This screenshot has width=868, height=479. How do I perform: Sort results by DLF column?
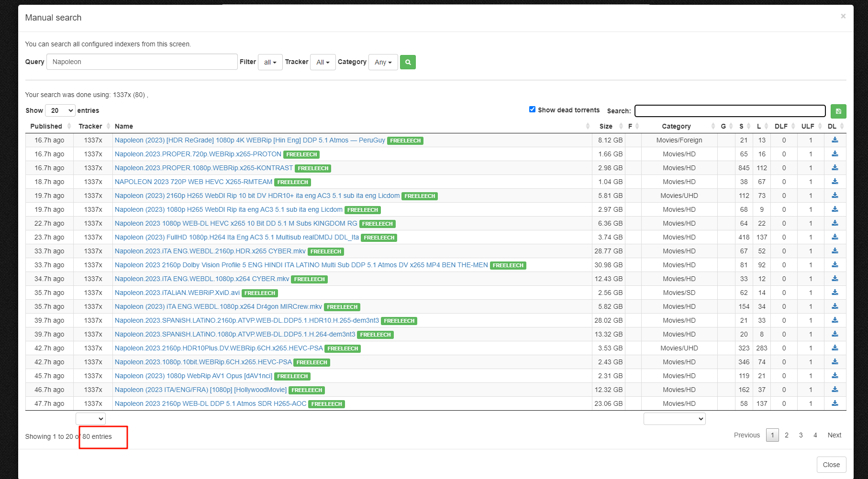[x=784, y=126]
